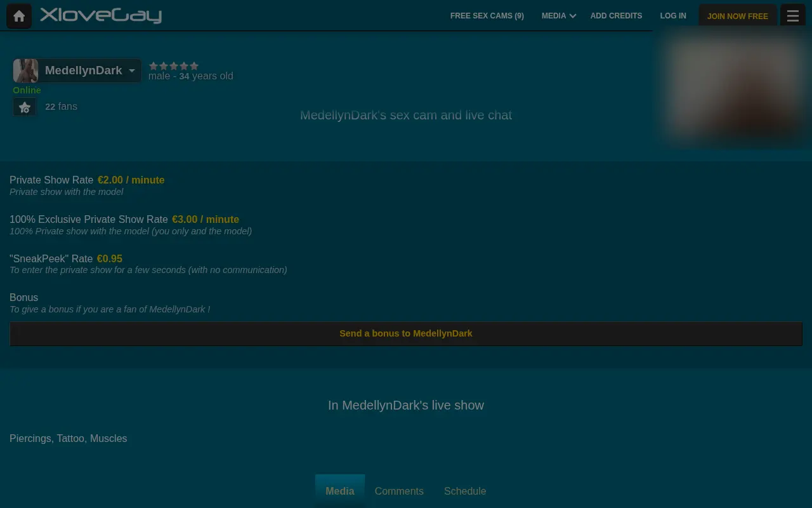
Task: Open the hamburger menu
Action: tap(792, 16)
